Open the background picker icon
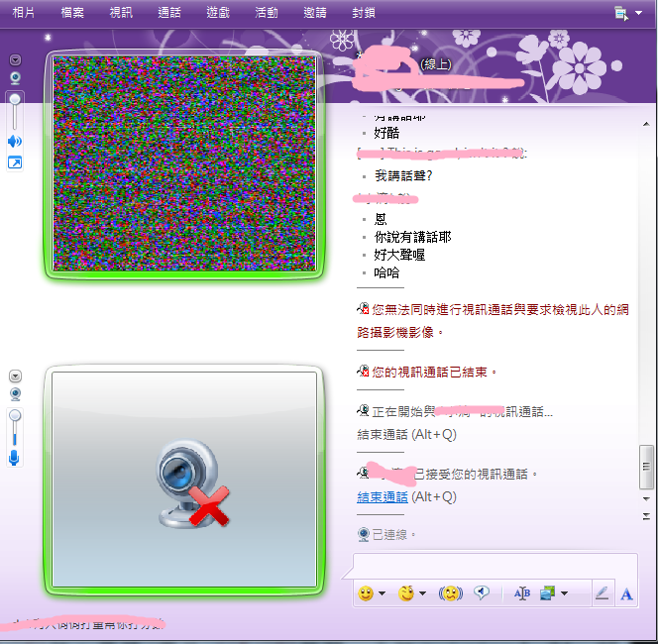 click(548, 593)
